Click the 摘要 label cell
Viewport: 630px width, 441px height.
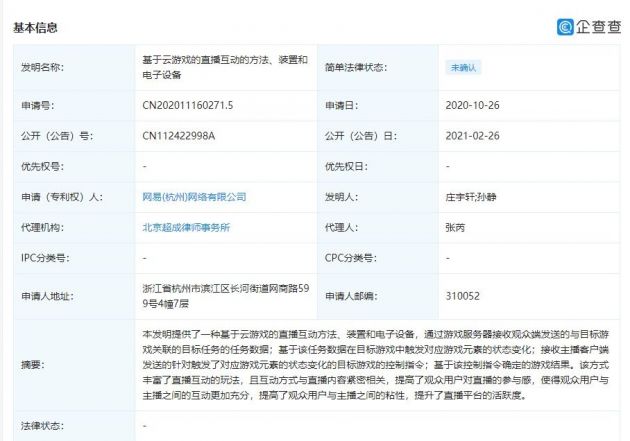(74, 365)
